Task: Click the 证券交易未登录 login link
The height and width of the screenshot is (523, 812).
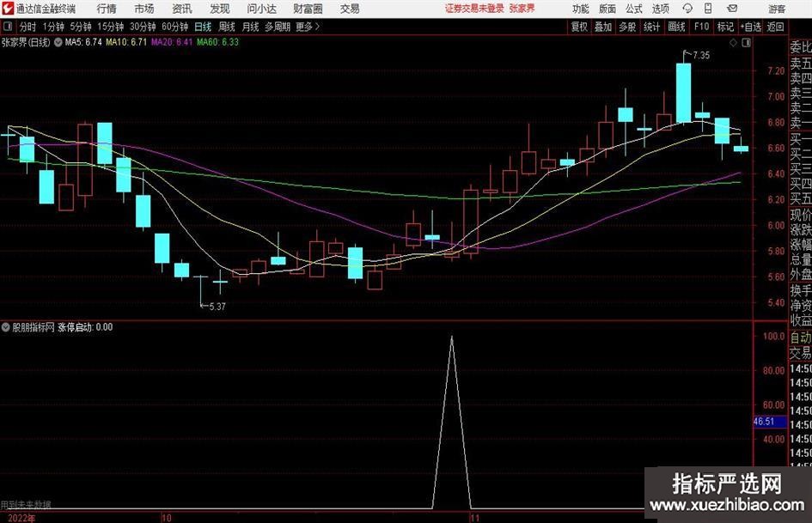Action: (474, 9)
